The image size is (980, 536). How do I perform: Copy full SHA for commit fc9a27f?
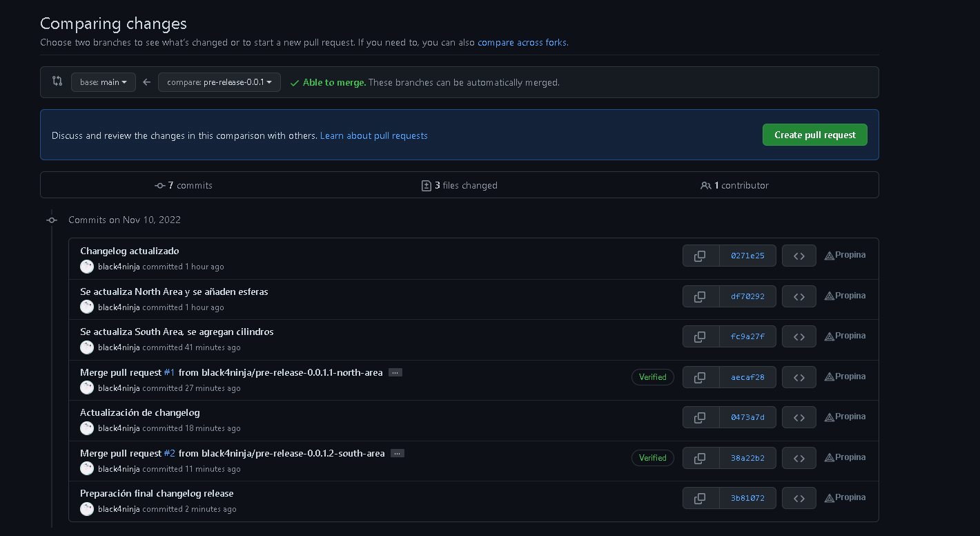click(700, 336)
